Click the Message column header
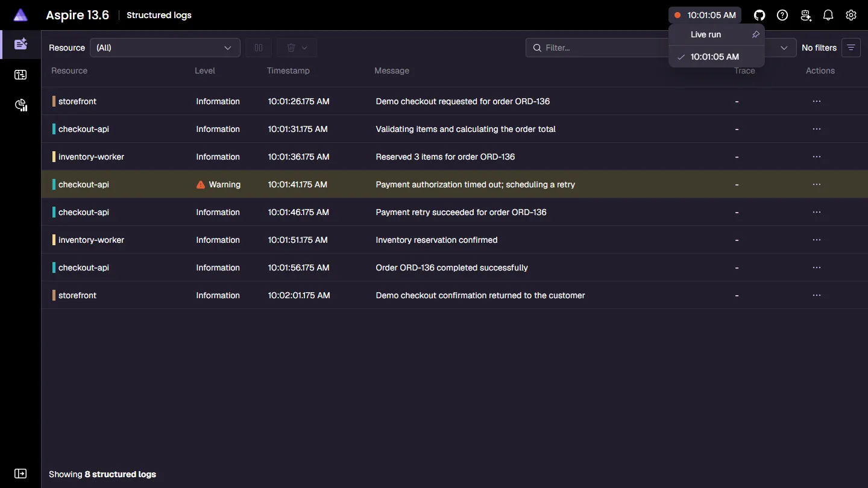The height and width of the screenshot is (488, 868). (392, 70)
